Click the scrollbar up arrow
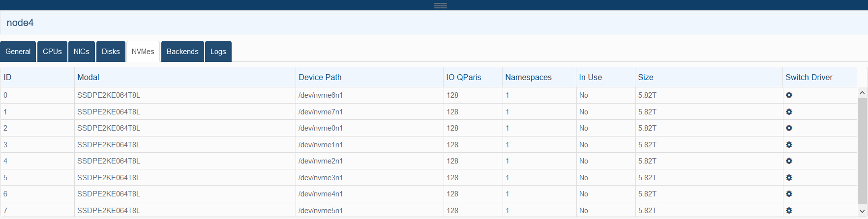The height and width of the screenshot is (219, 868). coord(862,92)
